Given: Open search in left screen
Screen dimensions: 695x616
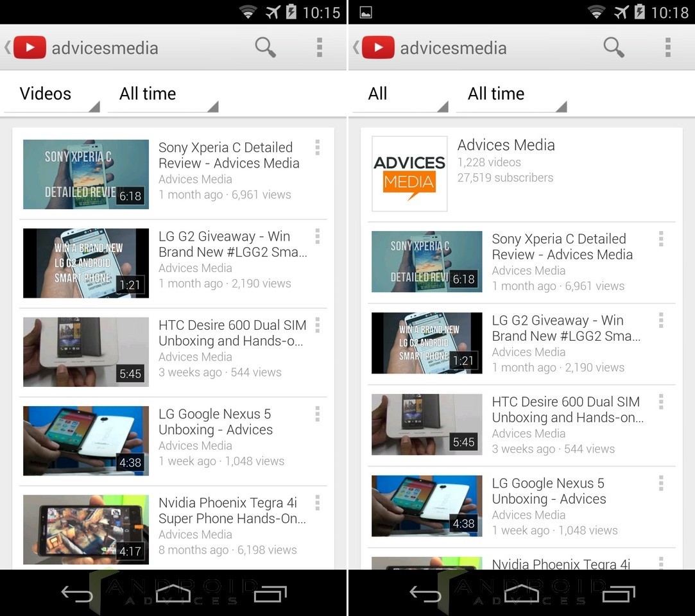Looking at the screenshot, I should [x=266, y=47].
